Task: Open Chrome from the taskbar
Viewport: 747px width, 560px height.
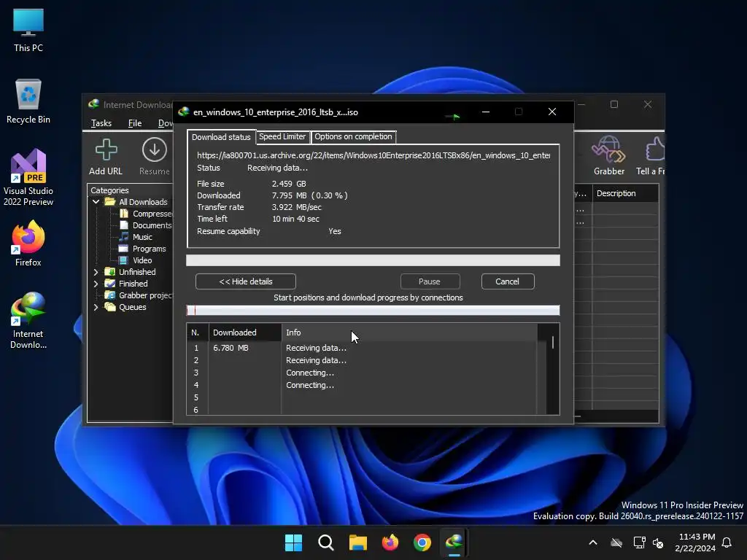Action: click(422, 542)
